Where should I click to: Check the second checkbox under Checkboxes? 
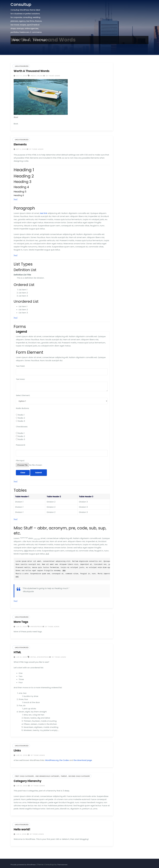(x=17, y=436)
